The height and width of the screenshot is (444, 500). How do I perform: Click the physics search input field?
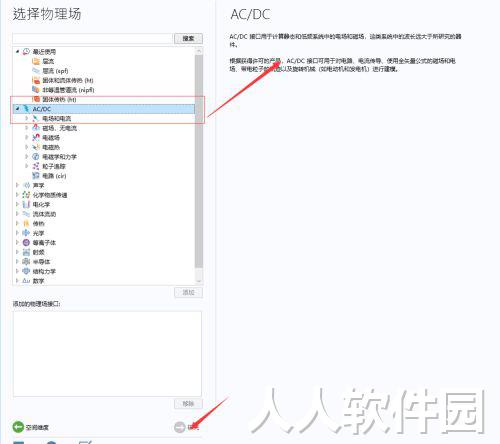pyautogui.click(x=93, y=38)
